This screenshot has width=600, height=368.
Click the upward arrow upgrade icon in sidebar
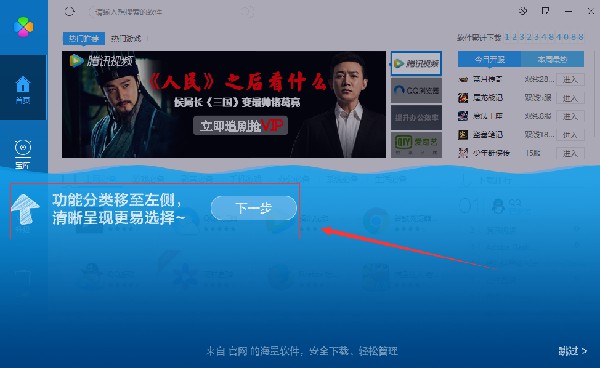(24, 209)
